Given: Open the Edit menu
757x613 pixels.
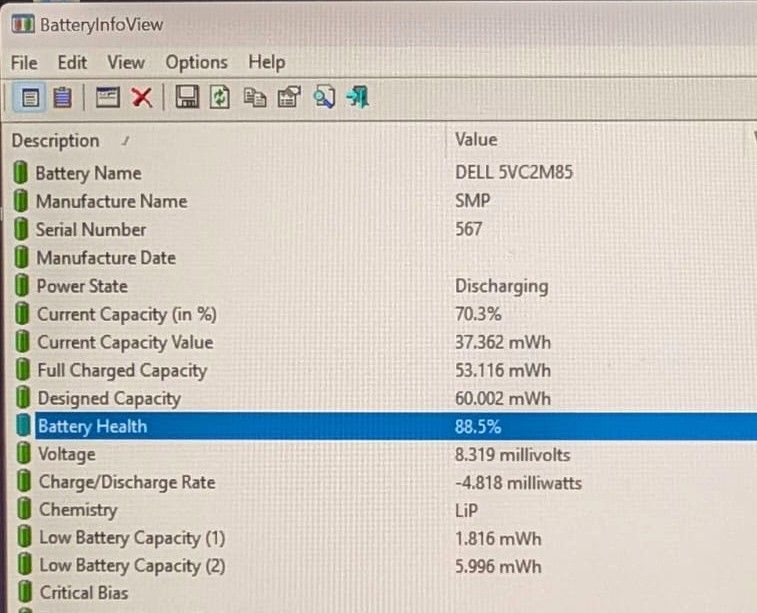Looking at the screenshot, I should click(x=72, y=63).
